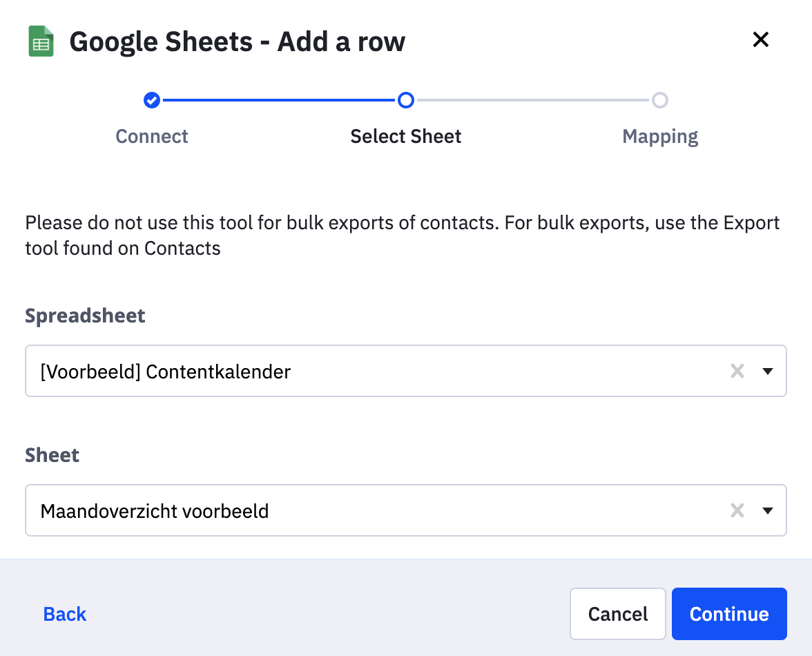Click the Google Sheets logo icon
The image size is (812, 656).
click(41, 41)
